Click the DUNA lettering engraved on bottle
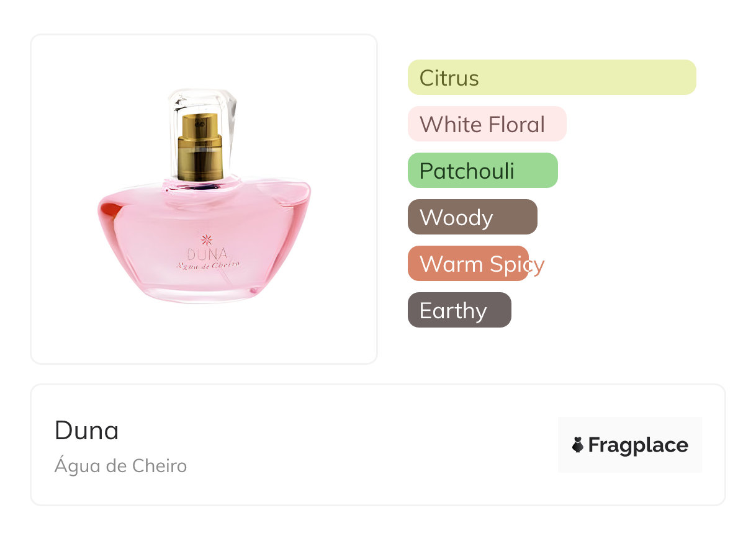 coord(207,254)
